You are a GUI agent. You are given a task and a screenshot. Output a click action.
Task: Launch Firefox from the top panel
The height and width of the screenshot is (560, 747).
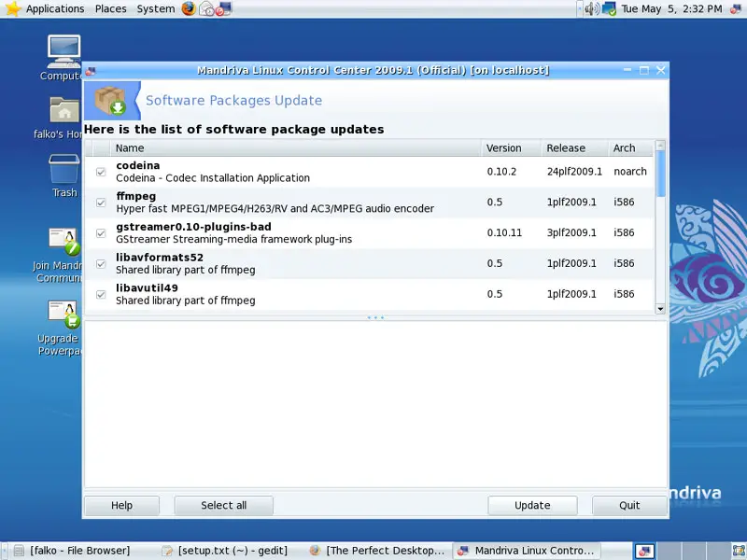189,8
